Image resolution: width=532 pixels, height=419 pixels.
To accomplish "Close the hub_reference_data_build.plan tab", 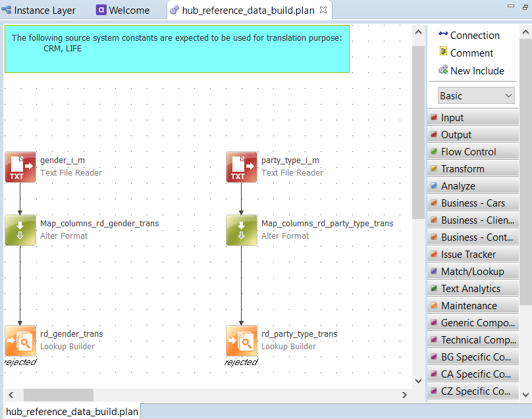I will point(323,11).
